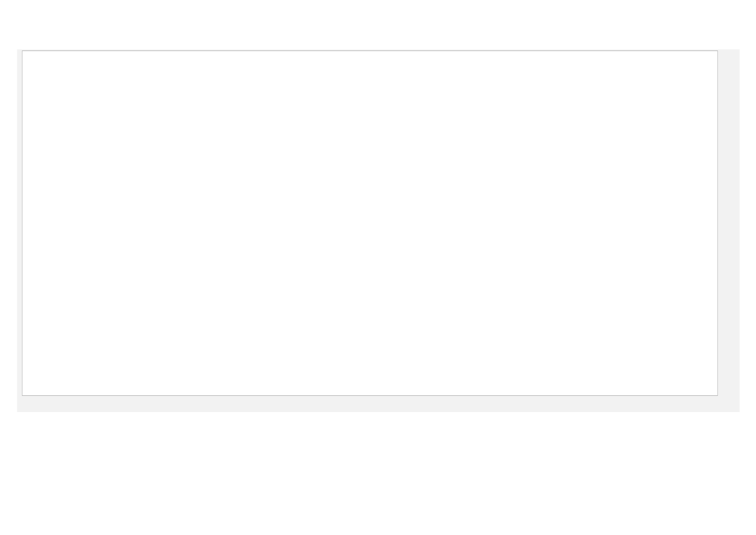Click inside the empty white canvas area
The image size is (756, 535).
coord(370,223)
